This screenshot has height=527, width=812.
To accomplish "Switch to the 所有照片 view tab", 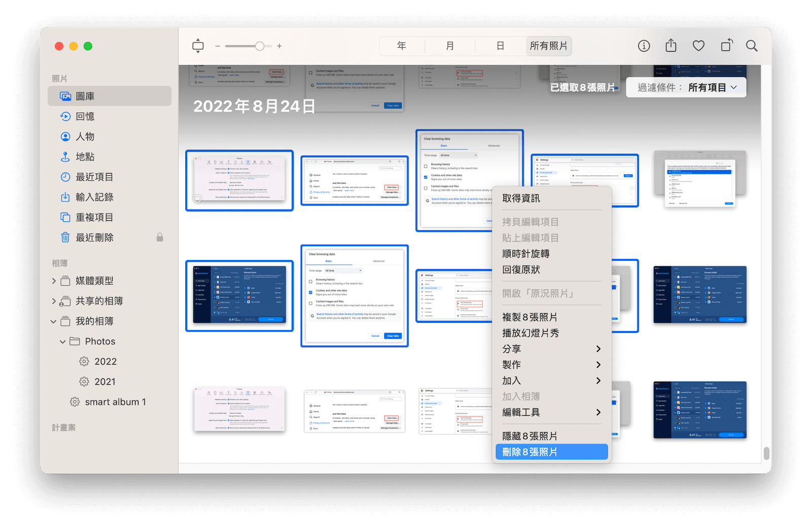I will tap(548, 46).
